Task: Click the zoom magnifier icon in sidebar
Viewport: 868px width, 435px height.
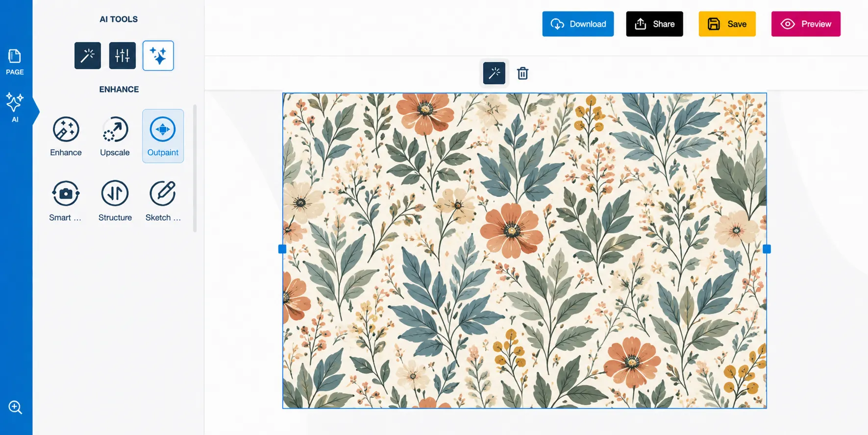Action: coord(15,408)
